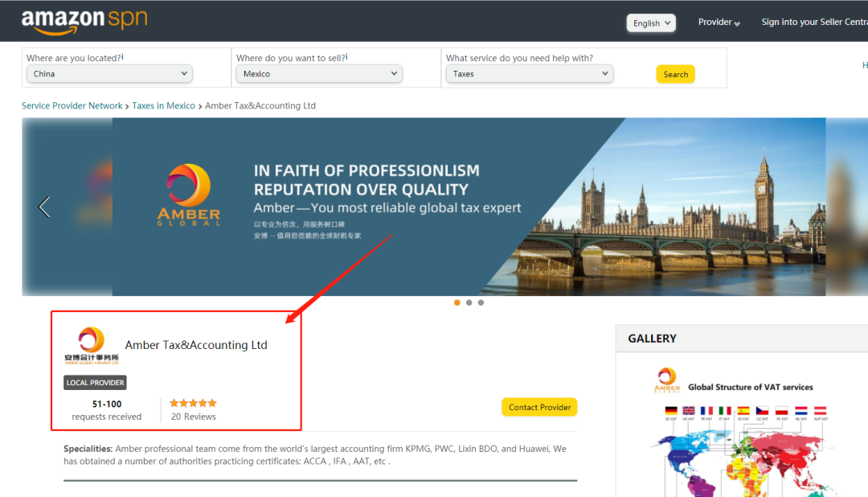Open the location dropdown set to China
This screenshot has width=868, height=497.
pos(109,74)
